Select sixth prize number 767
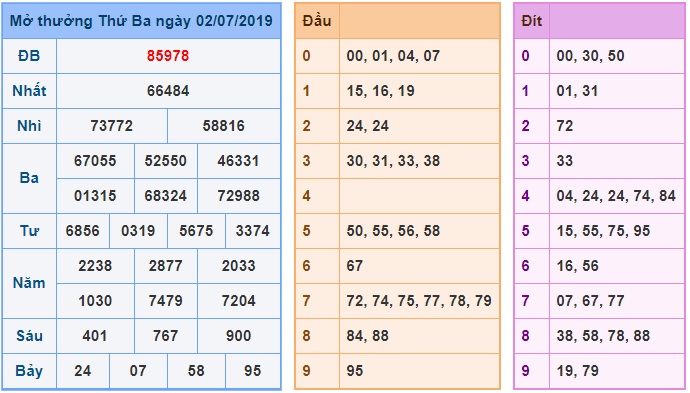Viewport: 690px width, 393px height. point(165,336)
